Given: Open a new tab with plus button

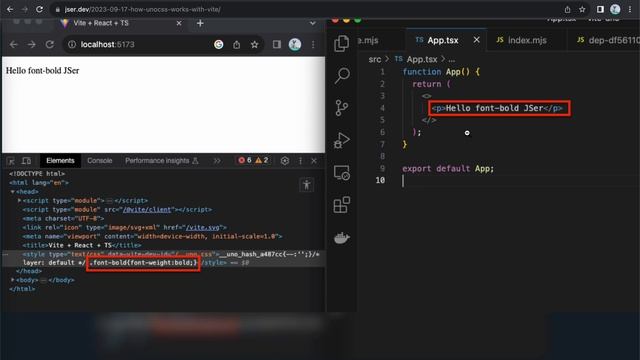Looking at the screenshot, I should 200,23.
